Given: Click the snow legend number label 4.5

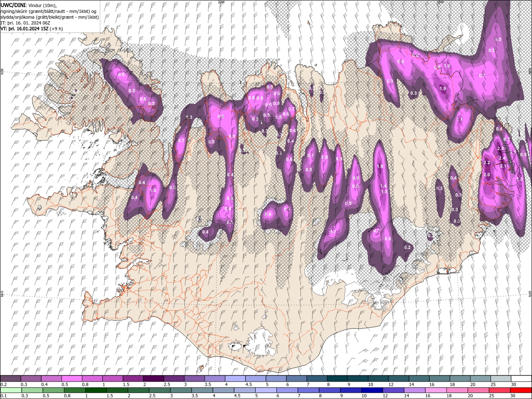Looking at the screenshot, I should pyautogui.click(x=249, y=384).
